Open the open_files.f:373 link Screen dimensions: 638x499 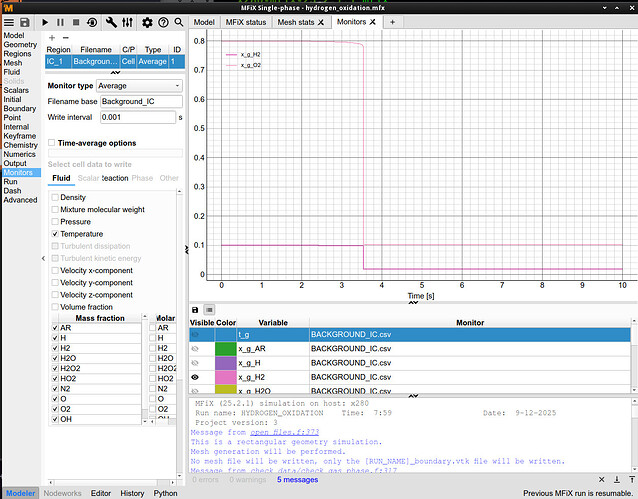[x=284, y=432]
